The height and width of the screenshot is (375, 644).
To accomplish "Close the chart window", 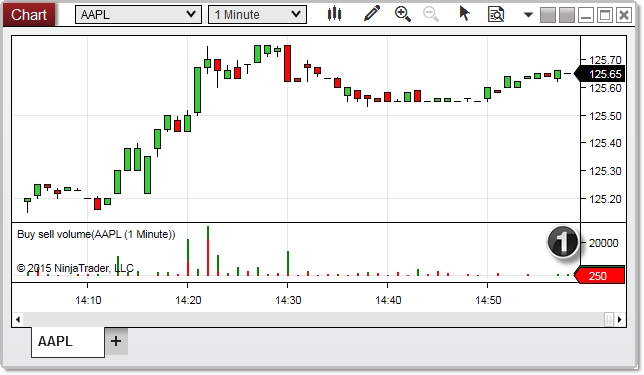I will tap(624, 15).
